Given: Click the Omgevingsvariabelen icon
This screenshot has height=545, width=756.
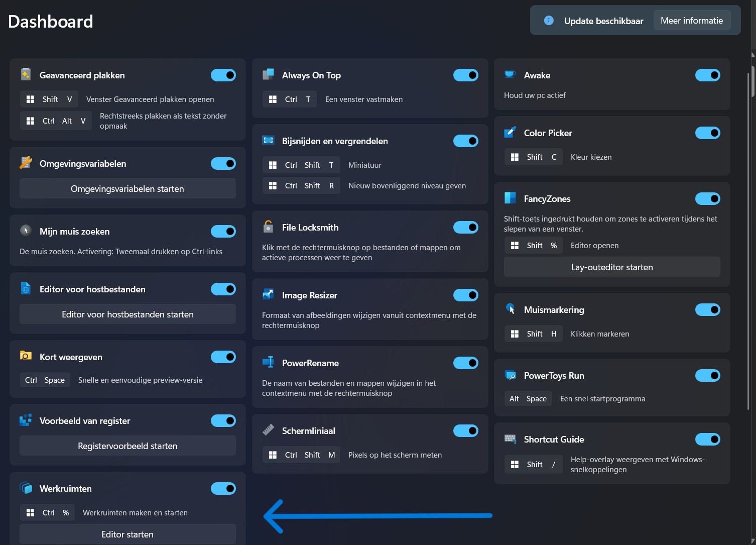Looking at the screenshot, I should coord(26,163).
